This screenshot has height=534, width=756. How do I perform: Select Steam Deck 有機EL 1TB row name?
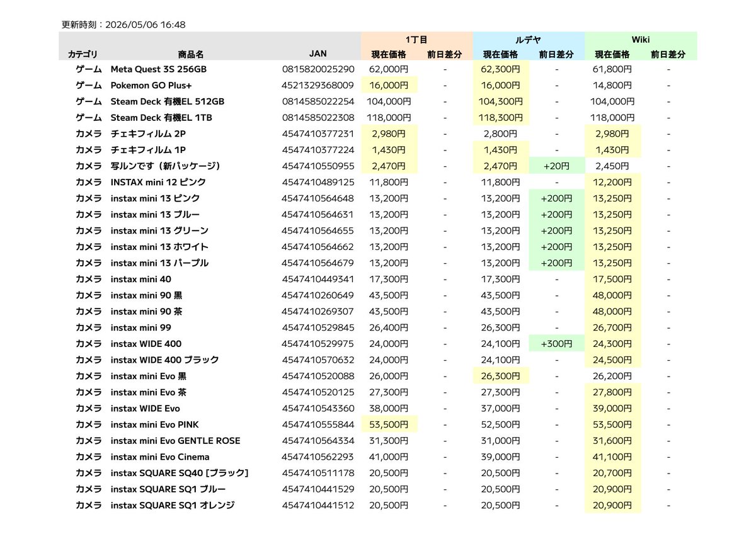(x=161, y=117)
